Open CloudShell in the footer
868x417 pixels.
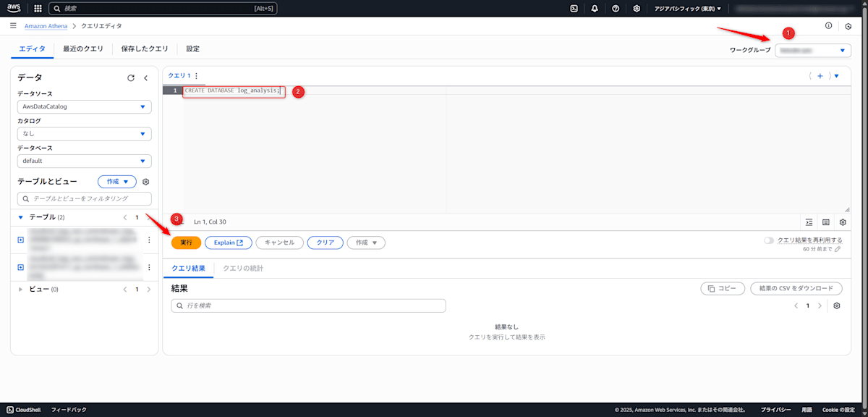pyautogui.click(x=24, y=410)
